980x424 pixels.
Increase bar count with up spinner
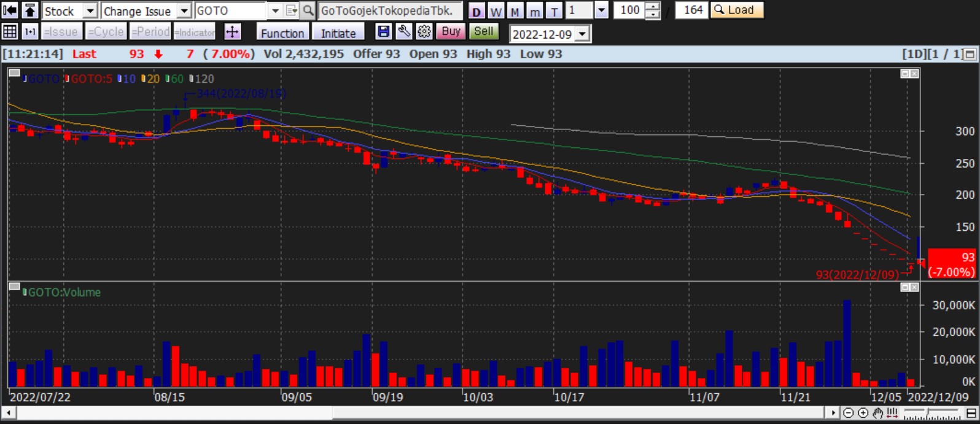[x=653, y=7]
